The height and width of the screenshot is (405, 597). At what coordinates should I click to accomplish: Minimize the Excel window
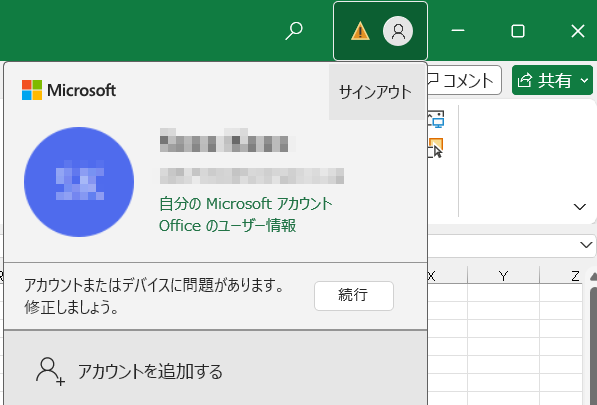[x=458, y=31]
